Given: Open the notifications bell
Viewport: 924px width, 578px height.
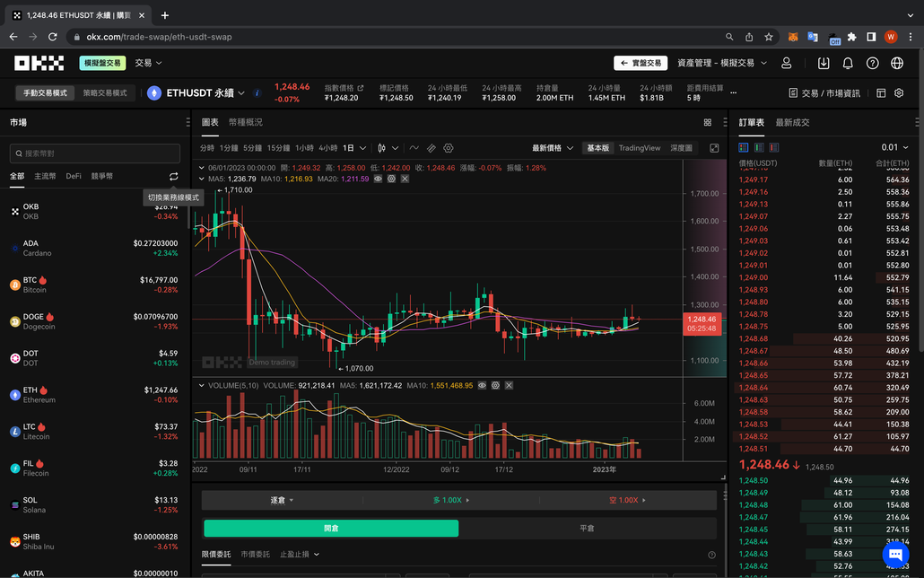Looking at the screenshot, I should tap(848, 63).
